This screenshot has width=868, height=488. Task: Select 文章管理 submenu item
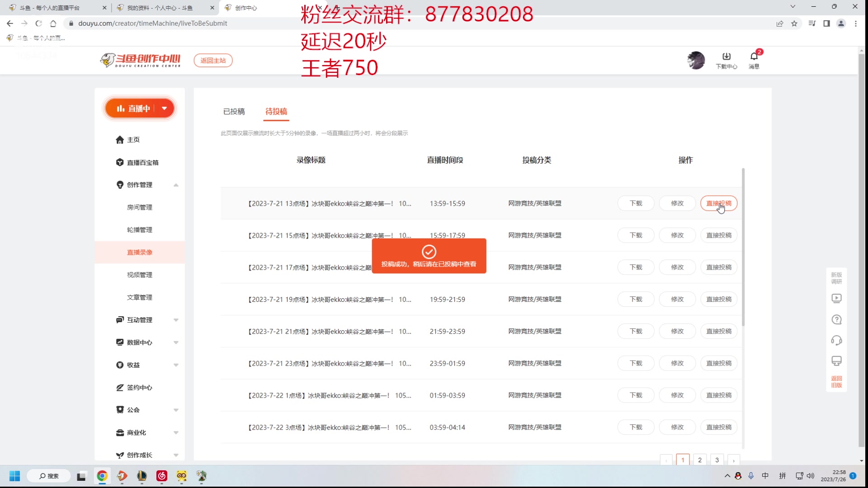[x=140, y=297]
